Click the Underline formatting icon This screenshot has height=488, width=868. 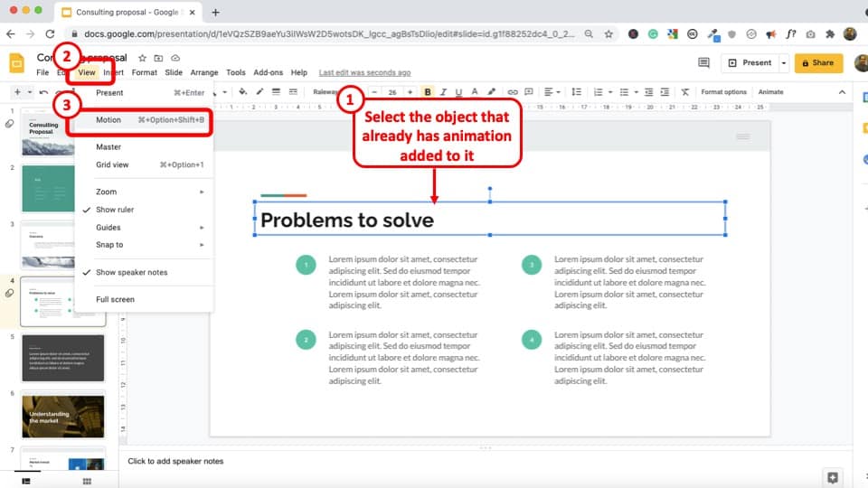click(458, 92)
